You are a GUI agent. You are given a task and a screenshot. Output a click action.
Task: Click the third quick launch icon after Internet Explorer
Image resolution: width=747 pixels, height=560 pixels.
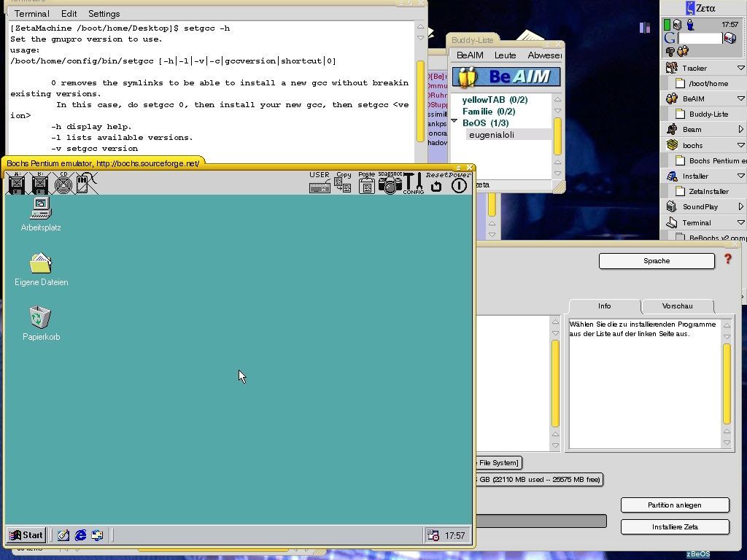coord(97,535)
